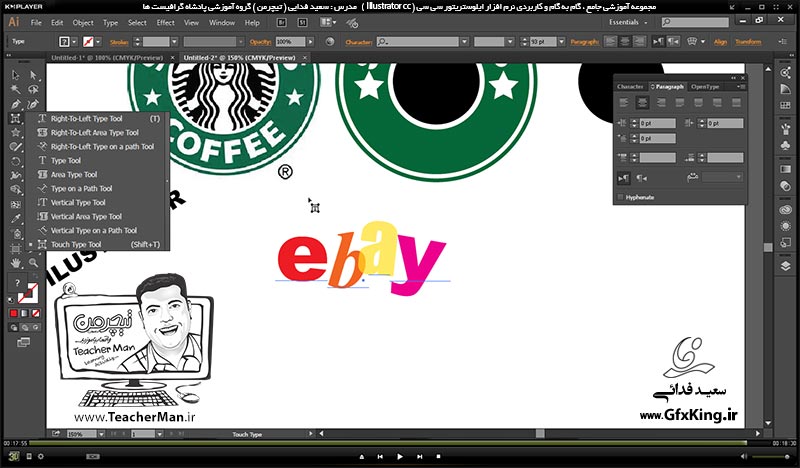Expand the stroke color dropdown arrow
This screenshot has width=800, height=468.
click(x=98, y=42)
